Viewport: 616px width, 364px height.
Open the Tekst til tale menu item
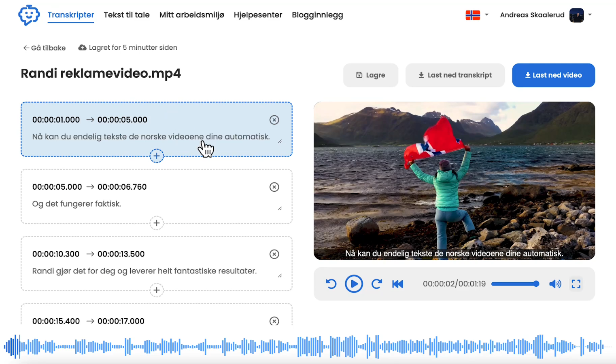[126, 15]
